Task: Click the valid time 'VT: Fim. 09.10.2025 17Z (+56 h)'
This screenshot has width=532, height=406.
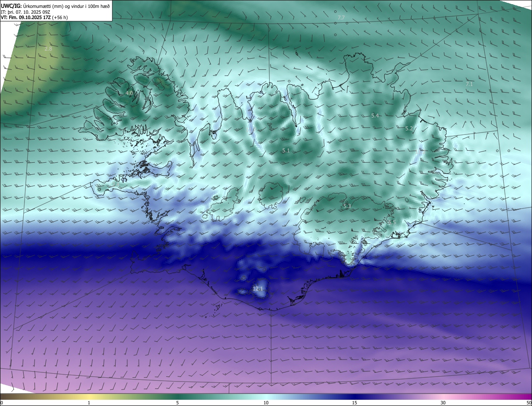Action: point(33,18)
